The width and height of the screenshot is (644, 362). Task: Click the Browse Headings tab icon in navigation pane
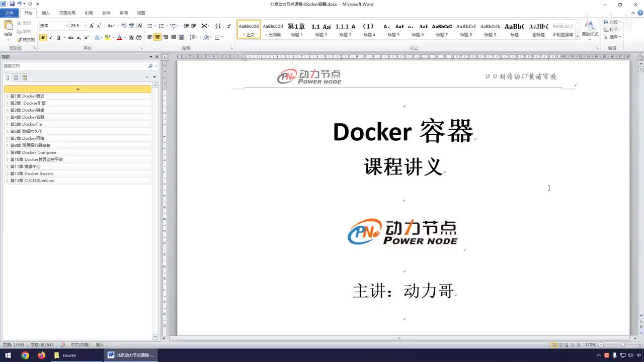[7, 77]
